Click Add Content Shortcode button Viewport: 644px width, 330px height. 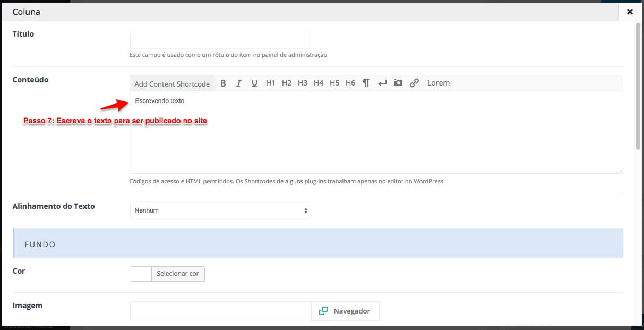click(172, 84)
